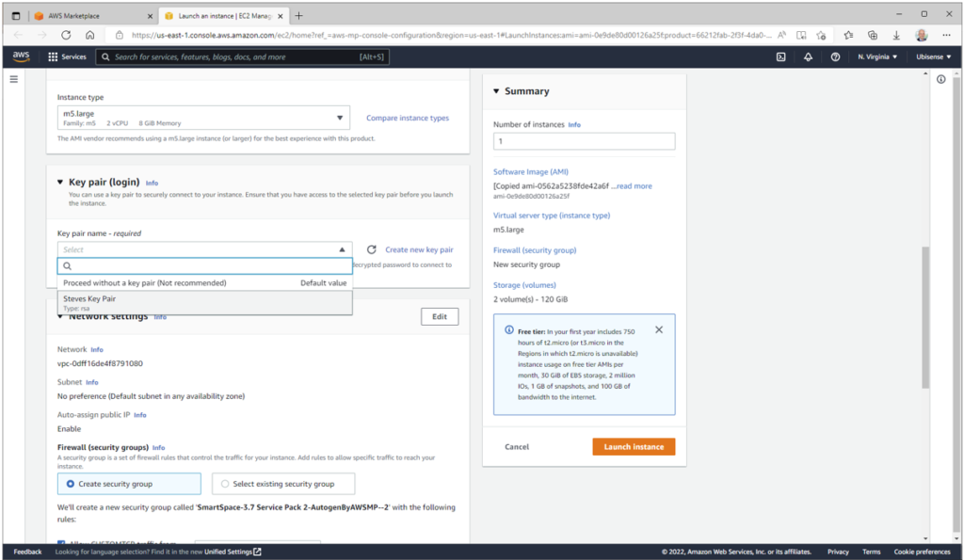The image size is (964, 560).
Task: Open Compare instance types link
Action: point(408,118)
